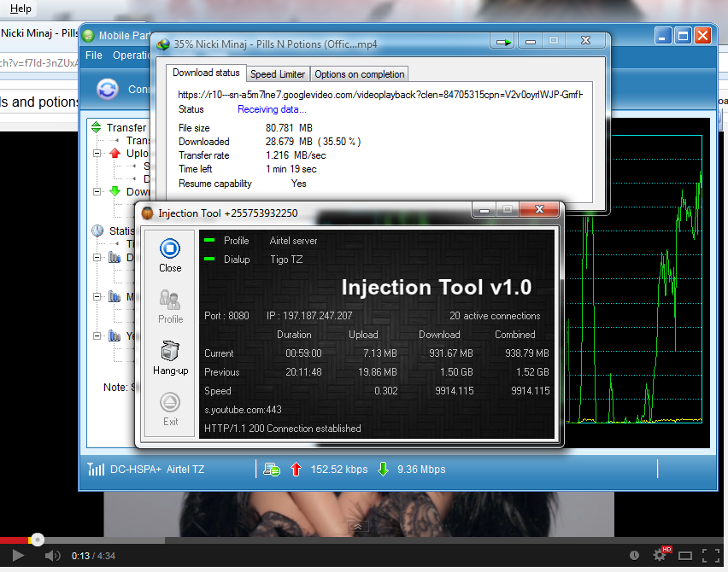Toggle theater mode in YouTube player
Screen dimensions: 728x572
[684, 556]
